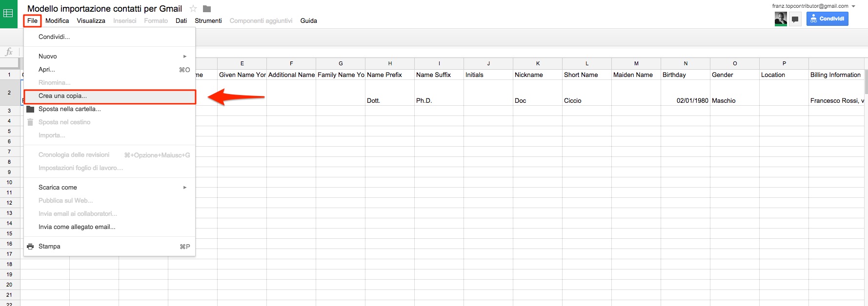Viewport: 868px width, 306px height.
Task: Click the Location header cell
Action: 784,75
